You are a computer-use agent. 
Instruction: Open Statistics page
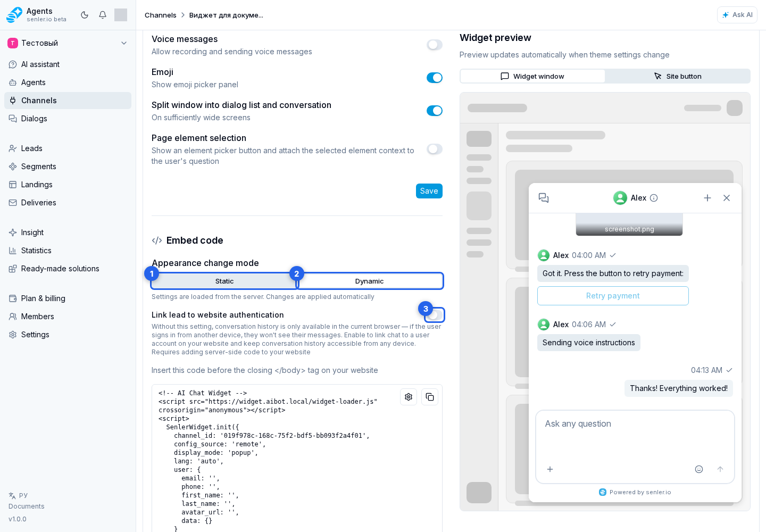68,251
